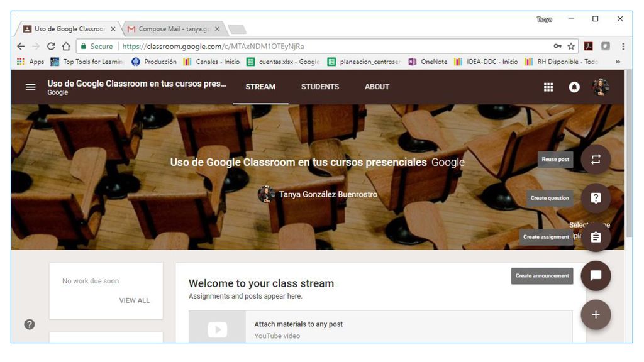
Task: Open the Canales - Inicio bookmark
Action: click(211, 62)
